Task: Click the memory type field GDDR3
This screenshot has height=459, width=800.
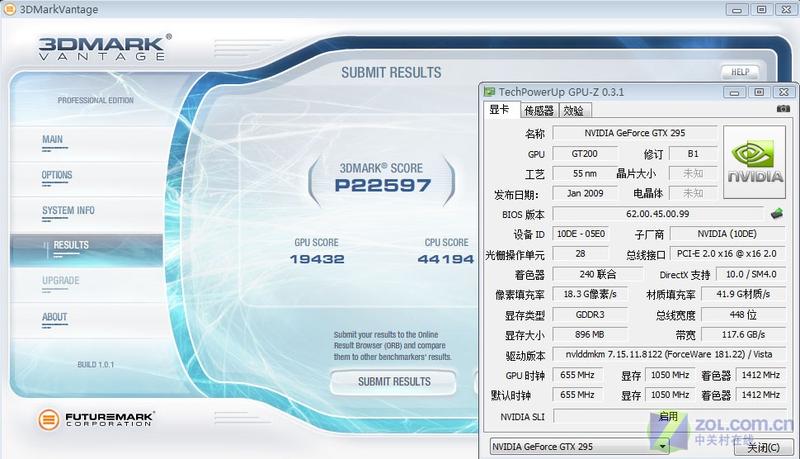Action: [590, 315]
